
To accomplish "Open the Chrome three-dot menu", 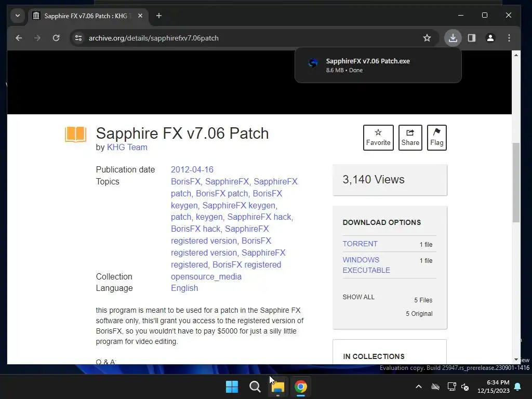I will [509, 38].
